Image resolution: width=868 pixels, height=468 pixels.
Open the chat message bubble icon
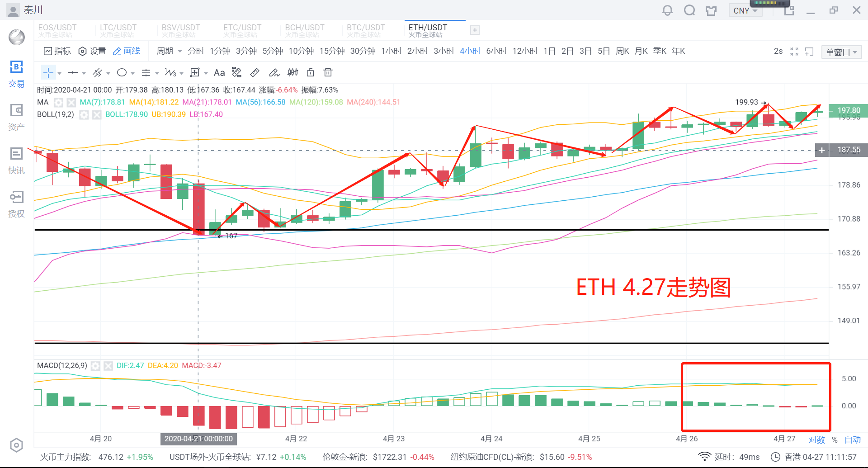pyautogui.click(x=689, y=10)
